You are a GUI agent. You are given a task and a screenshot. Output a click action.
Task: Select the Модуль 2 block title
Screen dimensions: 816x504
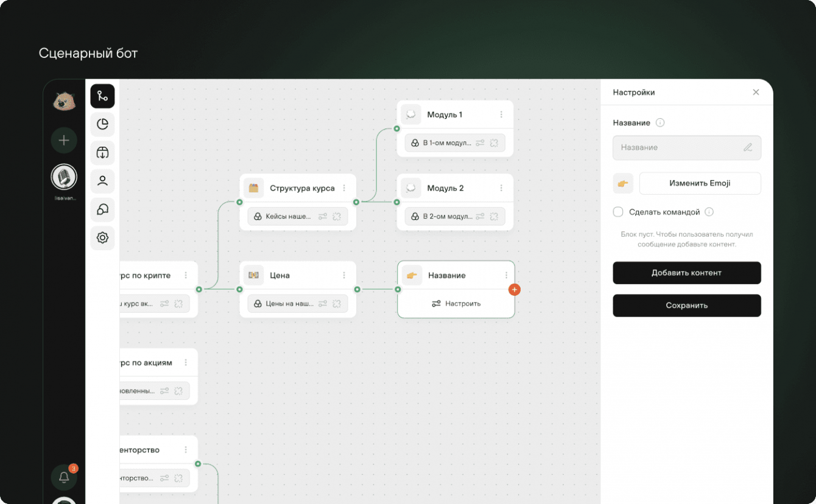point(445,188)
